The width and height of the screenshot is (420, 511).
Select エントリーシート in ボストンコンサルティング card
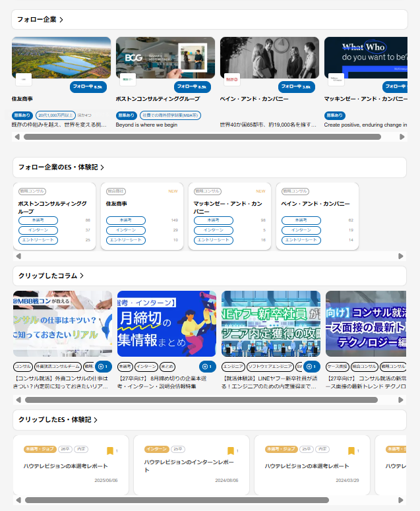[x=38, y=240]
